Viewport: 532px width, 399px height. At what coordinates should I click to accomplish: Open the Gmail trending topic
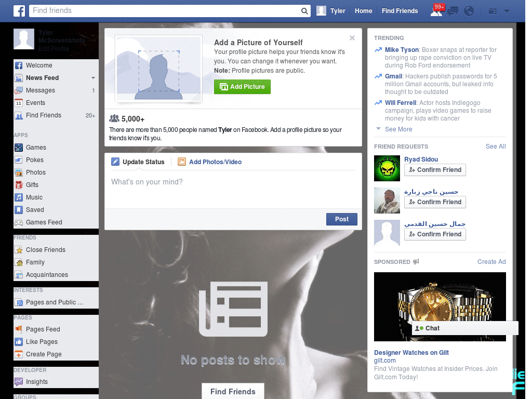pyautogui.click(x=394, y=76)
